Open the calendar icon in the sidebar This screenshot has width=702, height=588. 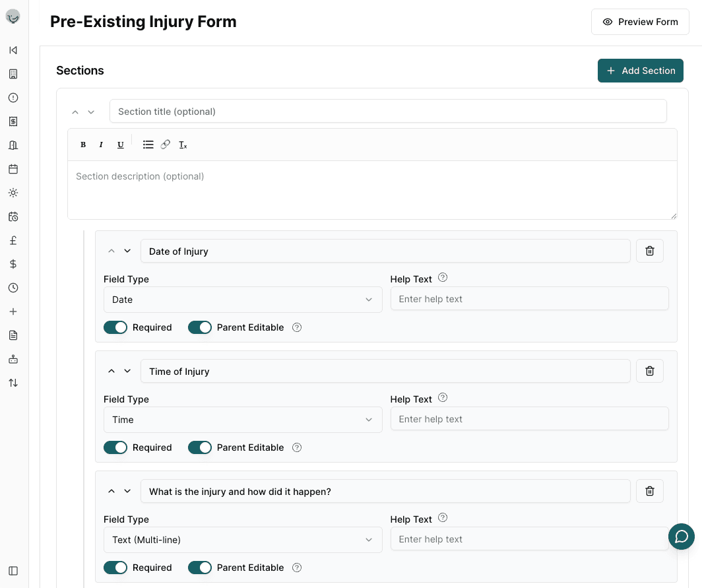click(x=13, y=169)
